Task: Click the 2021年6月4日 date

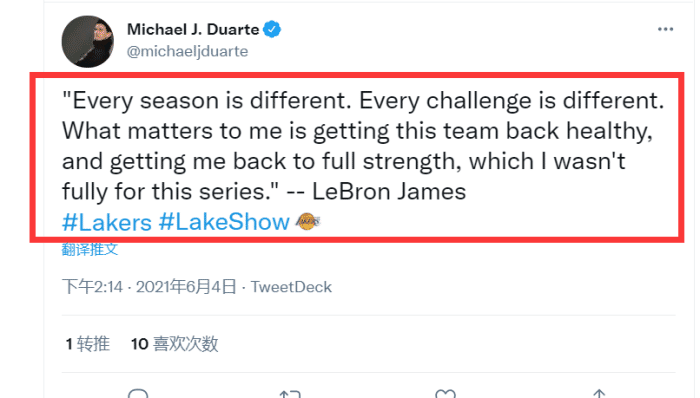Action: 186,286
